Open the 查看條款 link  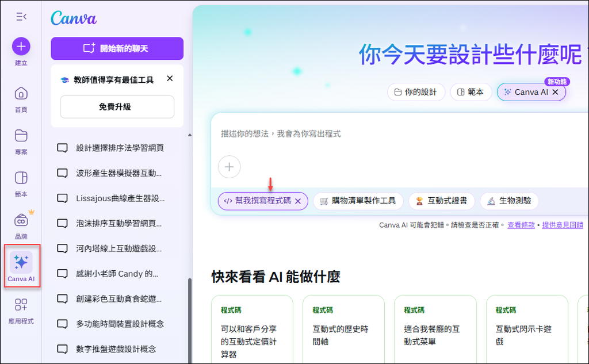click(521, 225)
